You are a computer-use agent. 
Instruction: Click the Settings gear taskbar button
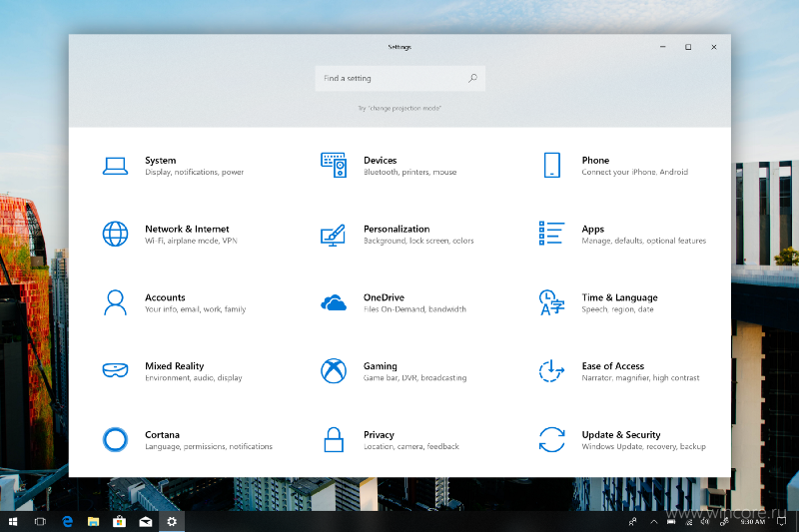pyautogui.click(x=172, y=522)
